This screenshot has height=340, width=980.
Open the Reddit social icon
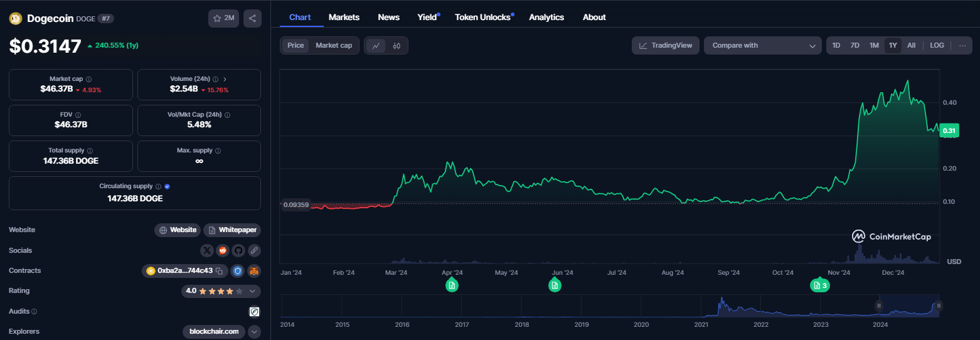tap(223, 250)
